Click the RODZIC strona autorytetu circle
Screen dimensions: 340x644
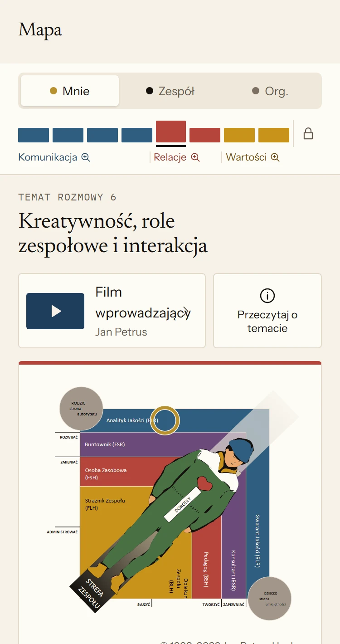coord(81,409)
